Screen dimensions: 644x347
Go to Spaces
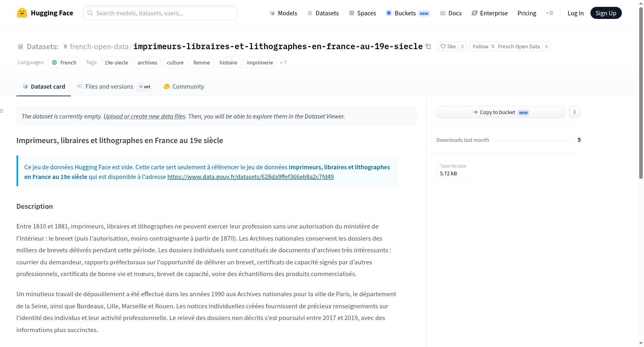tap(362, 13)
